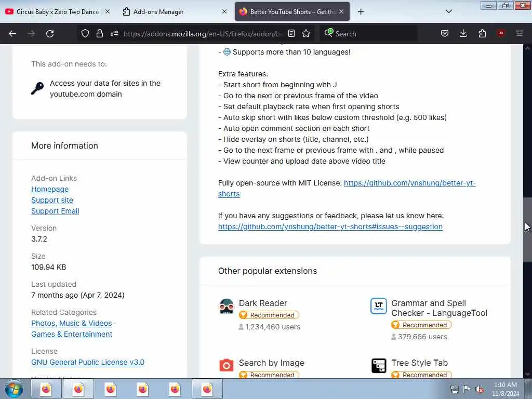Reload the current page
The height and width of the screenshot is (399, 532).
(x=50, y=34)
